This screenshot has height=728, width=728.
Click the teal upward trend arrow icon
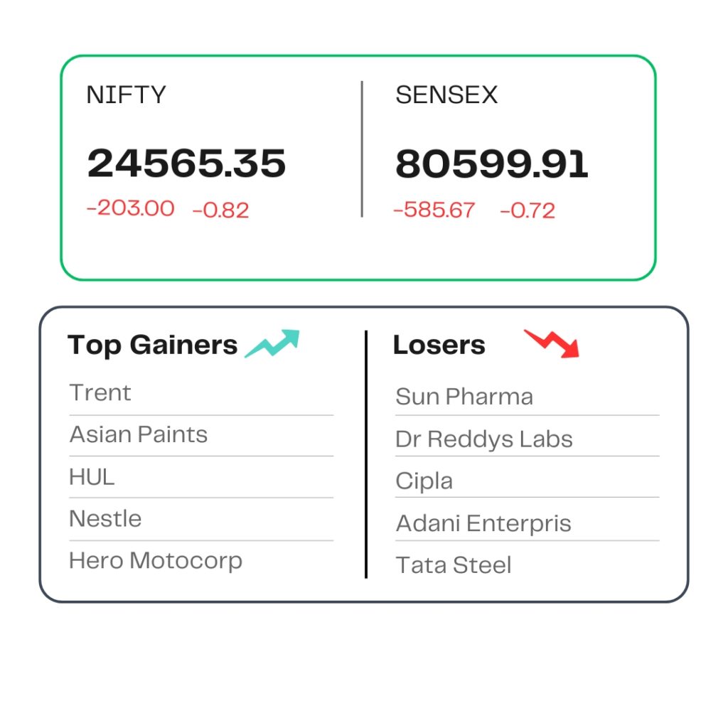[x=272, y=343]
